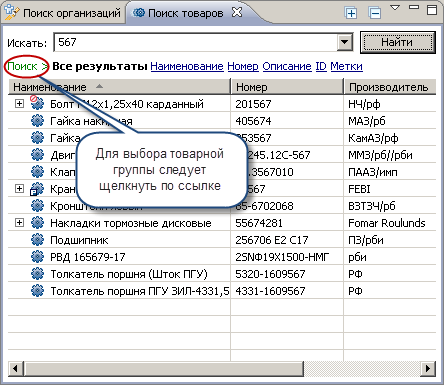Click gear icon of number 253567 row

pos(37,137)
